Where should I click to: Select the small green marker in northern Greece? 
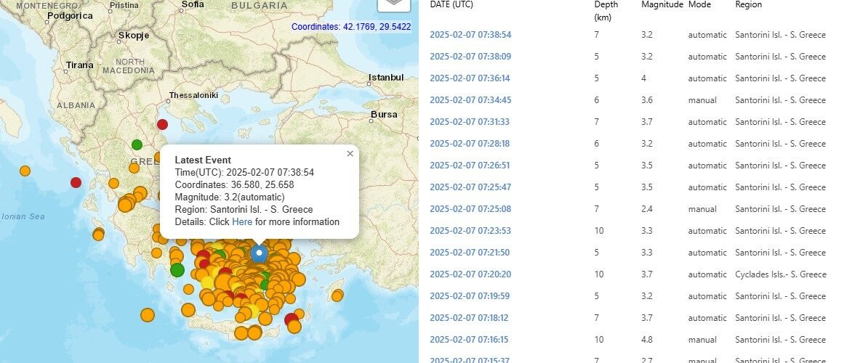[137, 144]
